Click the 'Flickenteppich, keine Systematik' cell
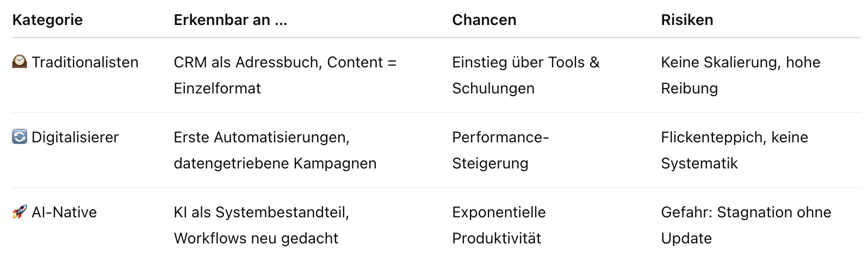The width and height of the screenshot is (868, 263). click(x=735, y=150)
